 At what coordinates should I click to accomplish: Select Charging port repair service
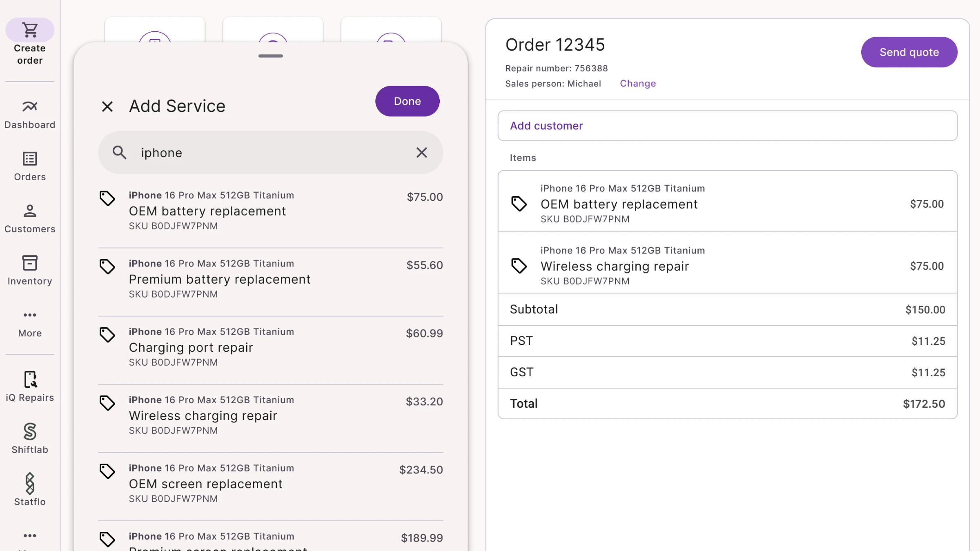tap(270, 350)
